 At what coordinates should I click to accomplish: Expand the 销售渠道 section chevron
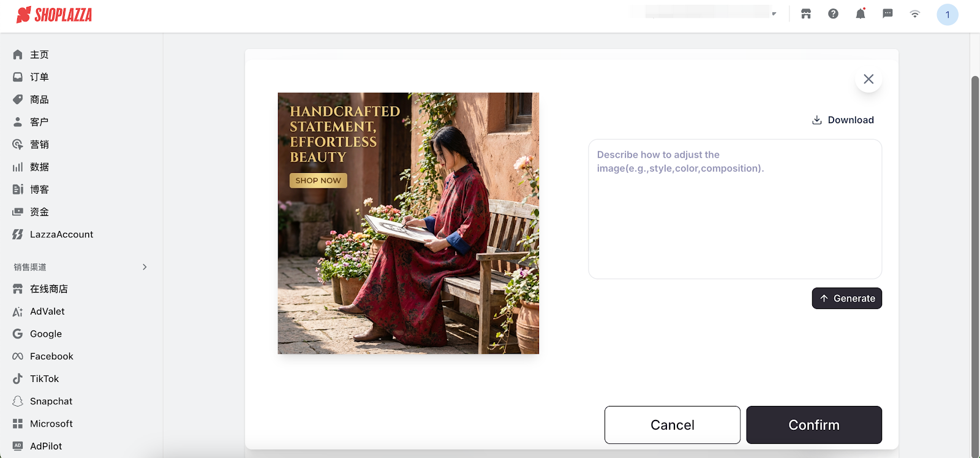(145, 267)
